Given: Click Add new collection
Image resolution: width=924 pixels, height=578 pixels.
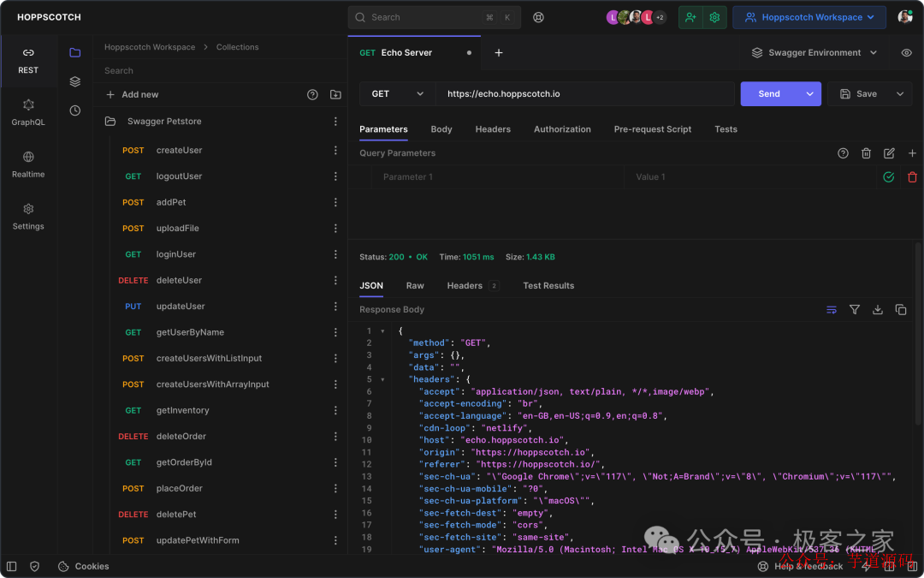Looking at the screenshot, I should coord(133,94).
